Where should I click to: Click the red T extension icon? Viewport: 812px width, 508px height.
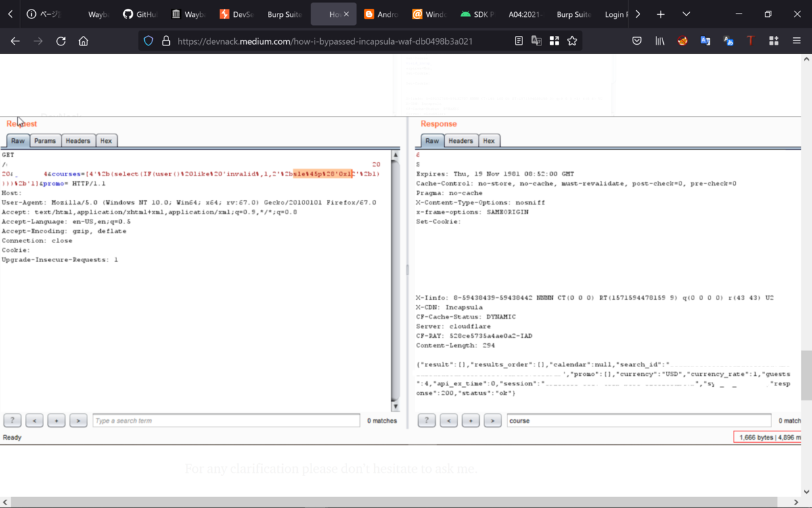pyautogui.click(x=750, y=41)
